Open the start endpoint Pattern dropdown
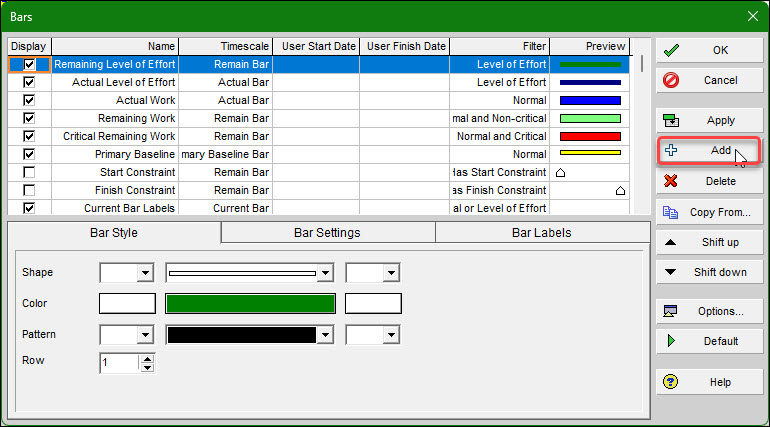This screenshot has width=770, height=427. [145, 335]
